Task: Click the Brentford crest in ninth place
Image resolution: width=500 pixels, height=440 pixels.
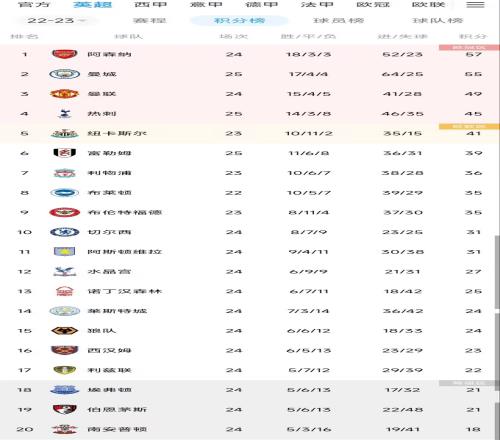Action: pyautogui.click(x=65, y=212)
